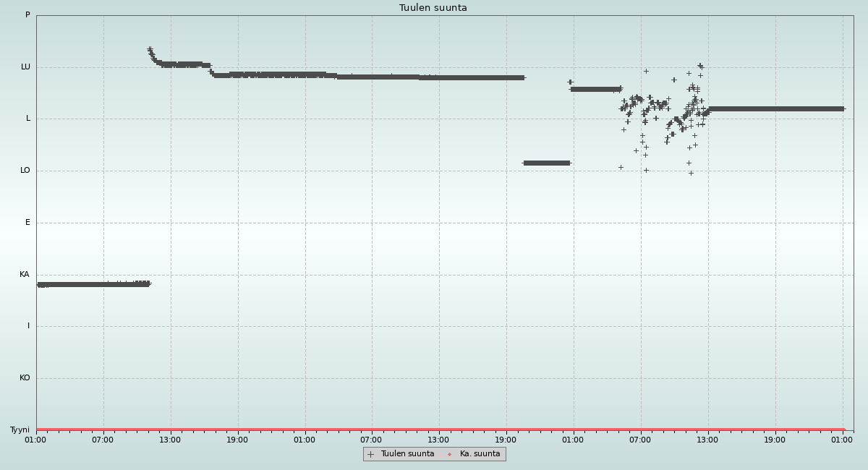Image resolution: width=868 pixels, height=470 pixels.
Task: Select the 'Tyyni' y-axis label
Action: click(20, 430)
